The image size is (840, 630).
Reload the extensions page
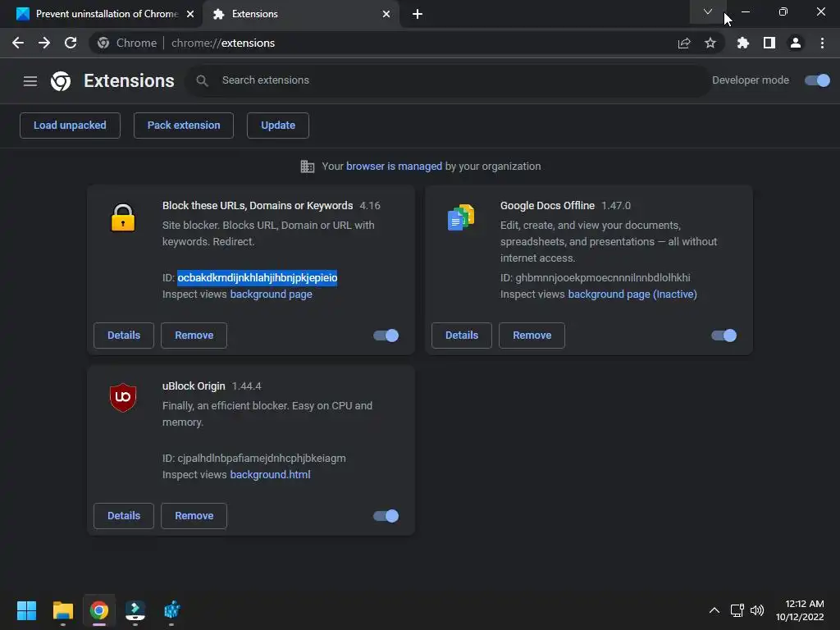point(71,43)
